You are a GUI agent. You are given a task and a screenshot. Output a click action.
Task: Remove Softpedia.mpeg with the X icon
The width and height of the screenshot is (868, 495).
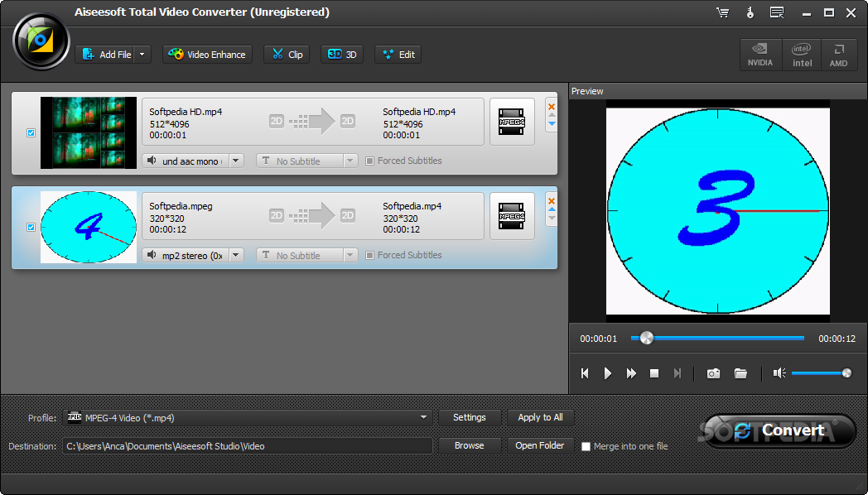pos(552,201)
